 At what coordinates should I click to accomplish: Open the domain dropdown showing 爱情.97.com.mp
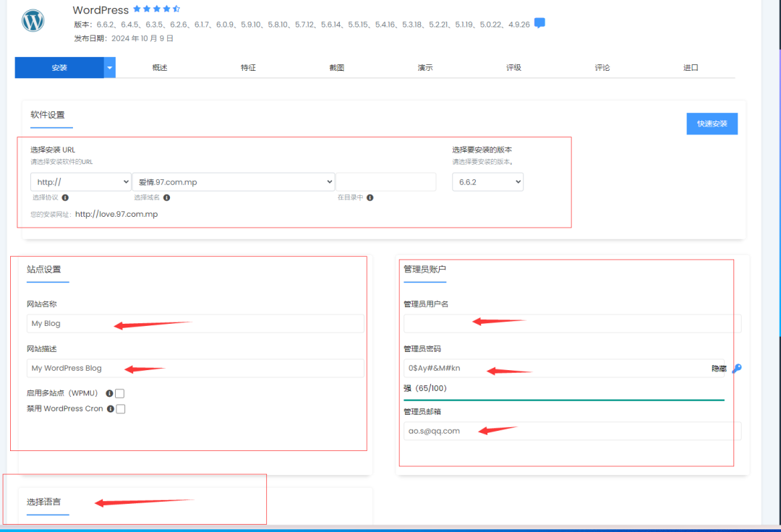(233, 182)
